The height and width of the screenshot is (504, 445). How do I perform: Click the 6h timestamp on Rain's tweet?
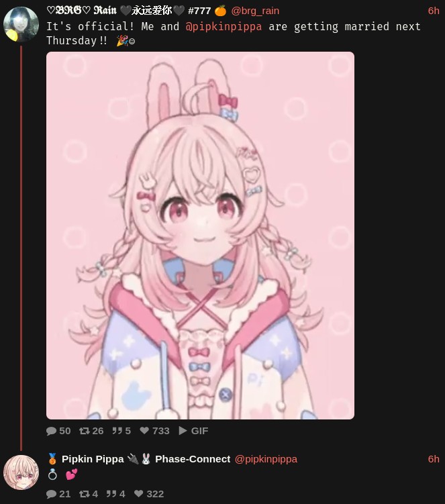pyautogui.click(x=434, y=11)
